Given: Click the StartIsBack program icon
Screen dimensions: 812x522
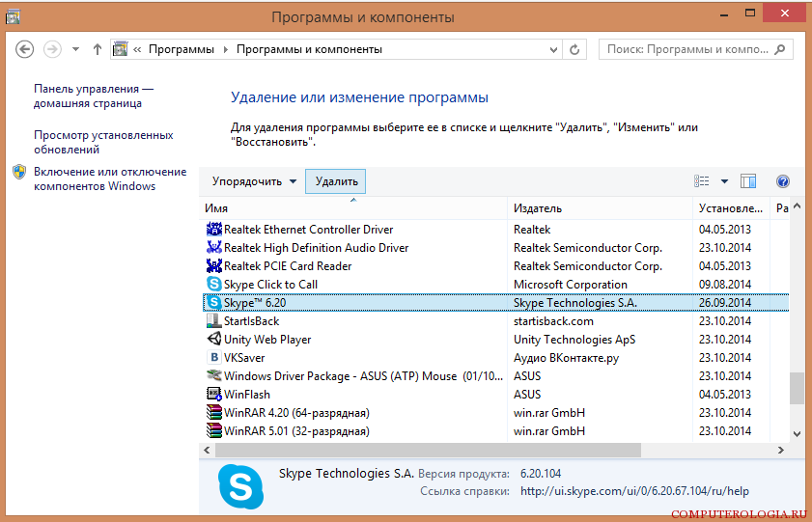Looking at the screenshot, I should click(x=214, y=321).
